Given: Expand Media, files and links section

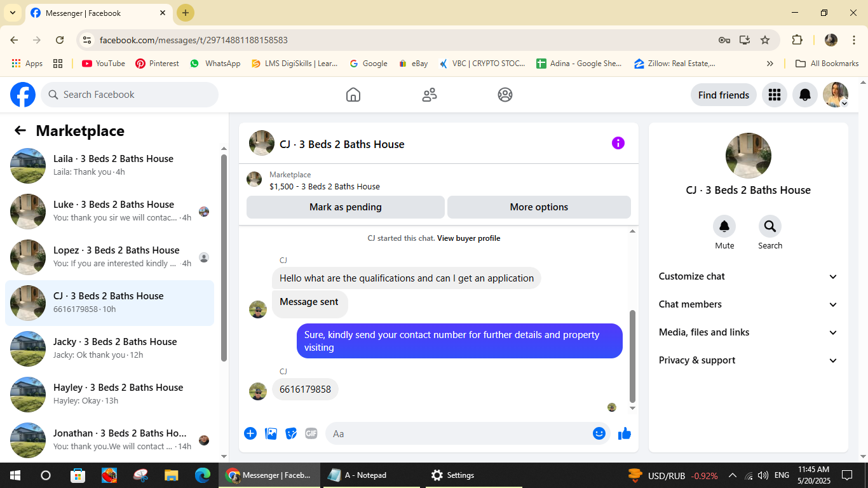Looking at the screenshot, I should pos(749,332).
